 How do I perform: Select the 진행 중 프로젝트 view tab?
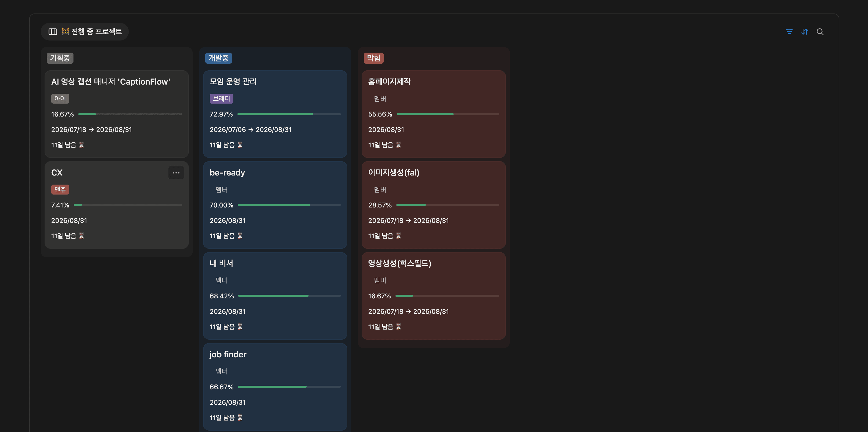point(84,32)
